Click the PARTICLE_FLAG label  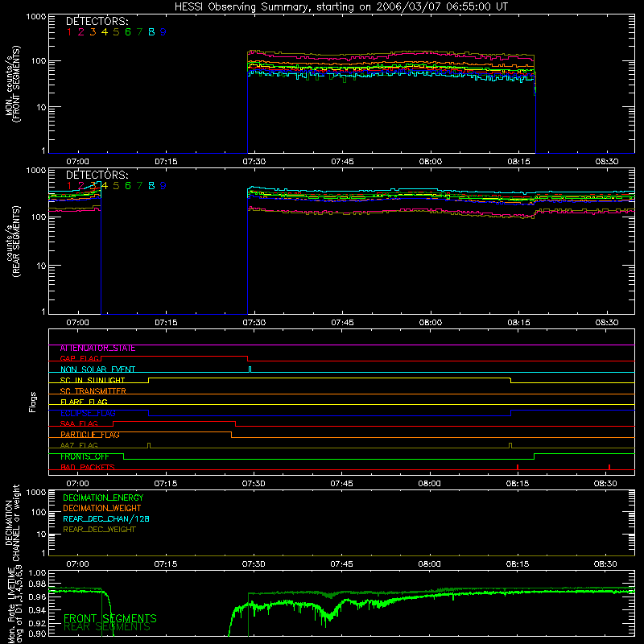(x=90, y=434)
